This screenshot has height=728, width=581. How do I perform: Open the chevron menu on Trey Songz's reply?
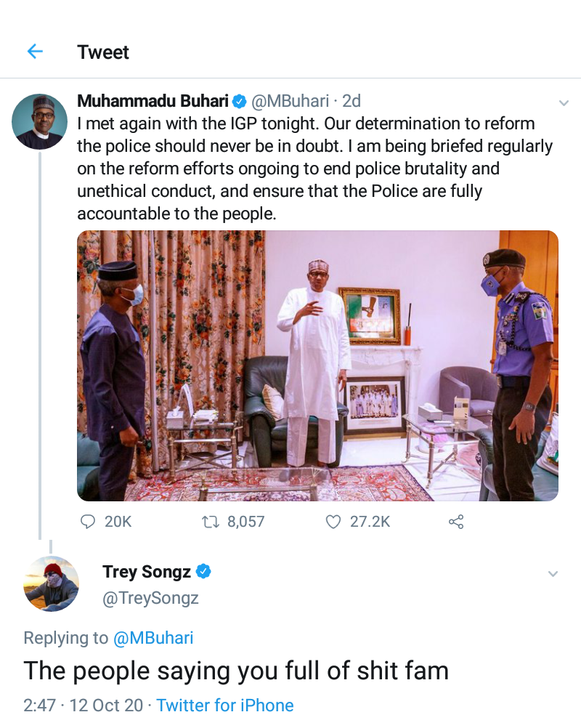coord(553,573)
